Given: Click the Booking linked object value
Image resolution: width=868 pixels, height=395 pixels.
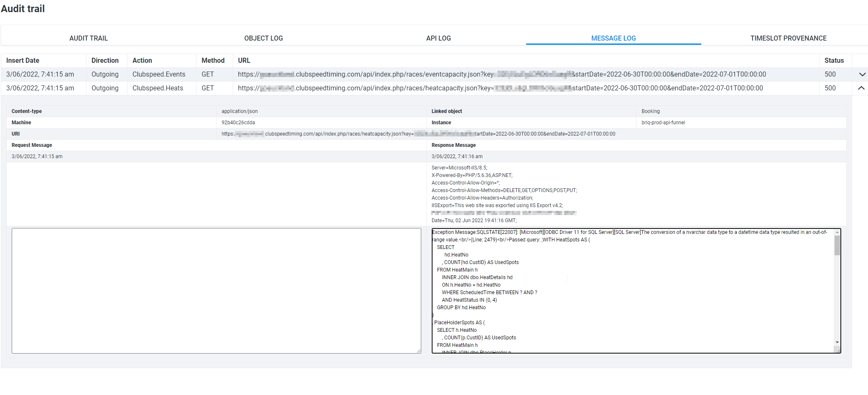Looking at the screenshot, I should tap(651, 111).
